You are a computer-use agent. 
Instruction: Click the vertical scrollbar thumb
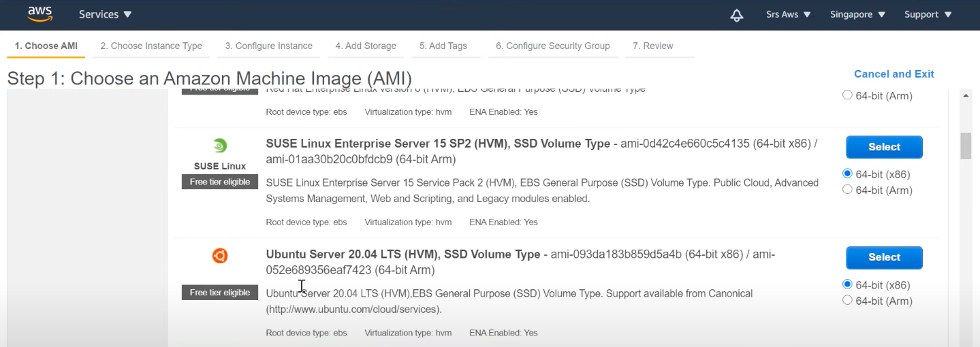tap(966, 146)
